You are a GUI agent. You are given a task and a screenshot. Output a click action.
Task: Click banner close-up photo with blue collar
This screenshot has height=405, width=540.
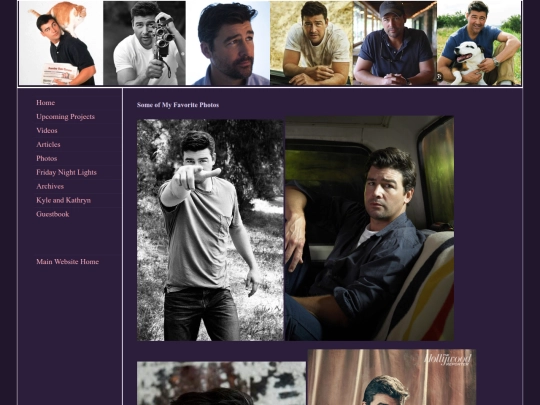point(228,43)
